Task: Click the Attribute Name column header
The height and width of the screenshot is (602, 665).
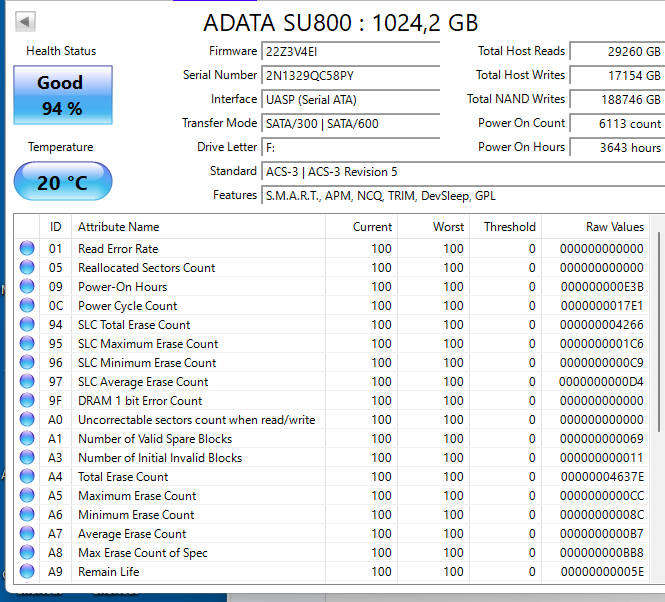Action: click(x=198, y=227)
